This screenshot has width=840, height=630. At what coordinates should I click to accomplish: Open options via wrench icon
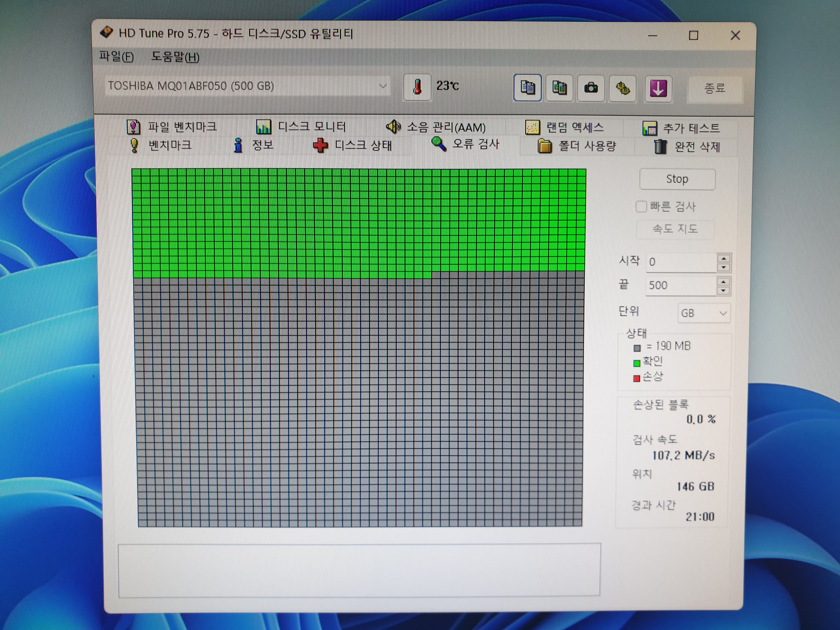coord(622,89)
